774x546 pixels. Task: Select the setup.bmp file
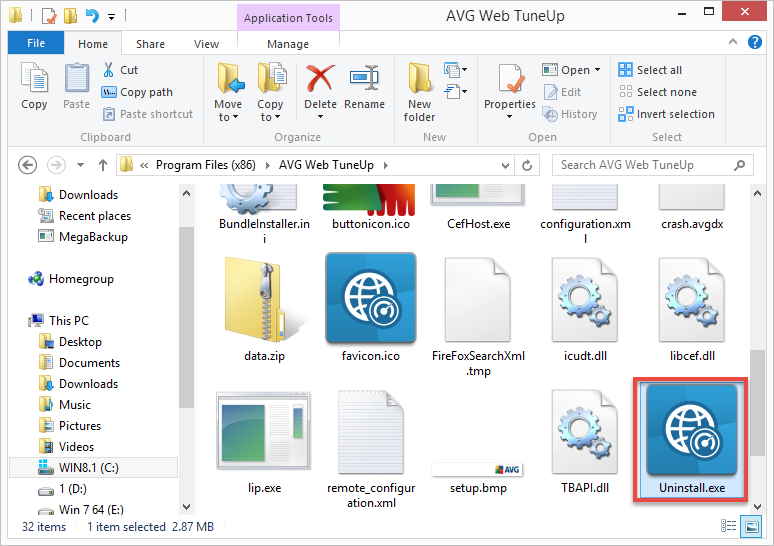tap(478, 478)
